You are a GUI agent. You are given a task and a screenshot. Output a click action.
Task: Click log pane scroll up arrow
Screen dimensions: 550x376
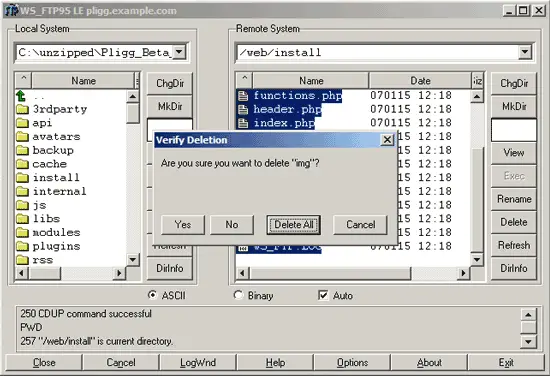coord(528,315)
